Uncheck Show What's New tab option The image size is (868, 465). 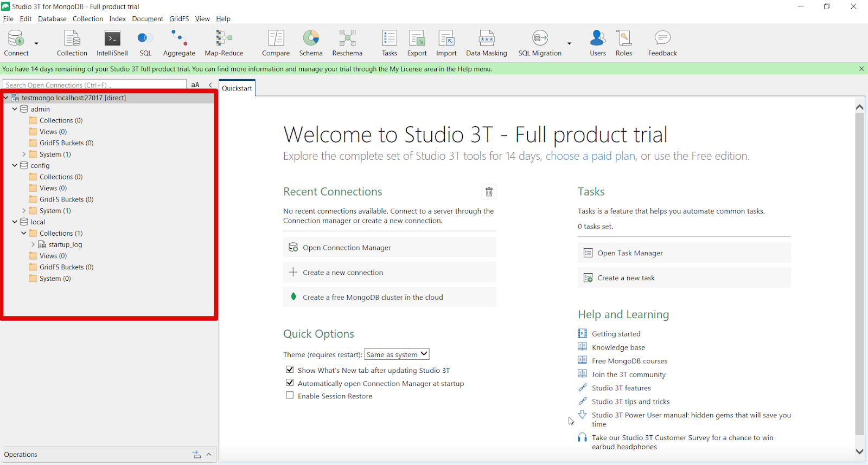pyautogui.click(x=290, y=370)
